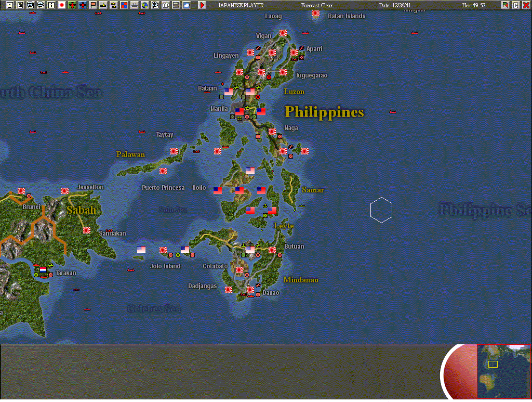Image resolution: width=532 pixels, height=402 pixels.
Task: Click the red and blue squares icon
Action: coord(124,5)
